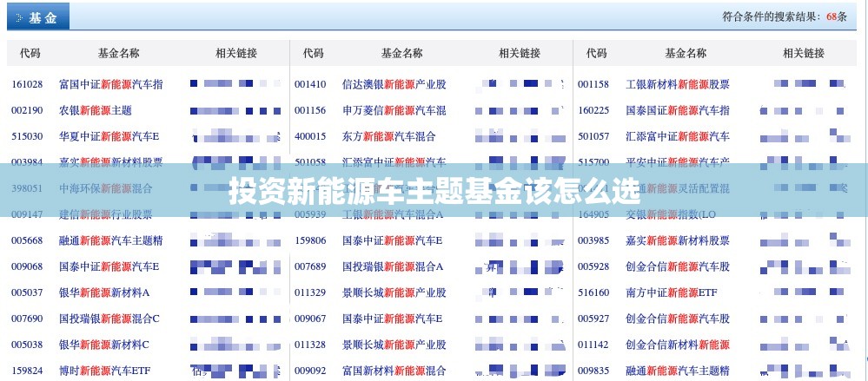Open fund code 001156
The height and width of the screenshot is (381, 868).
(x=310, y=110)
